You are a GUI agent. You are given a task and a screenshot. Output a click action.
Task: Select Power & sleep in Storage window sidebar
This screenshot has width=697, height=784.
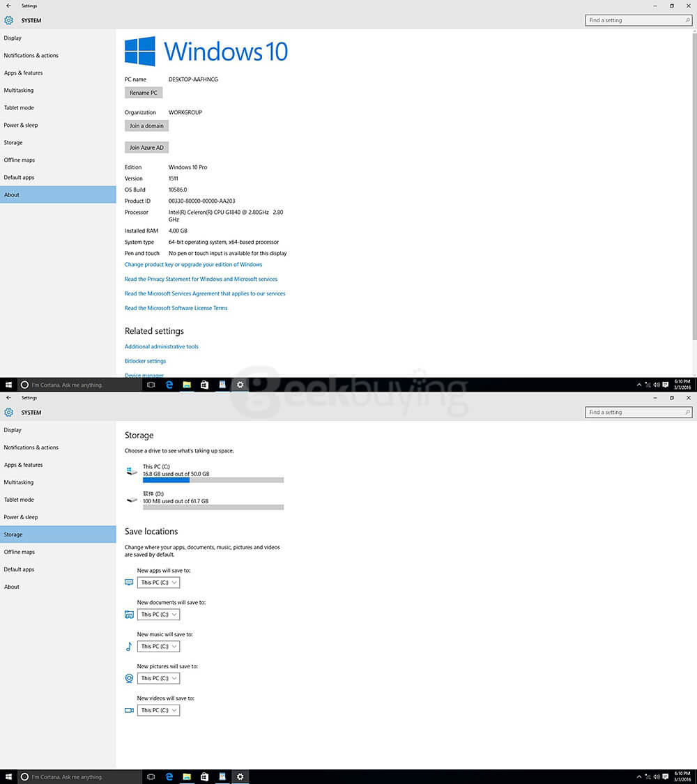58,517
